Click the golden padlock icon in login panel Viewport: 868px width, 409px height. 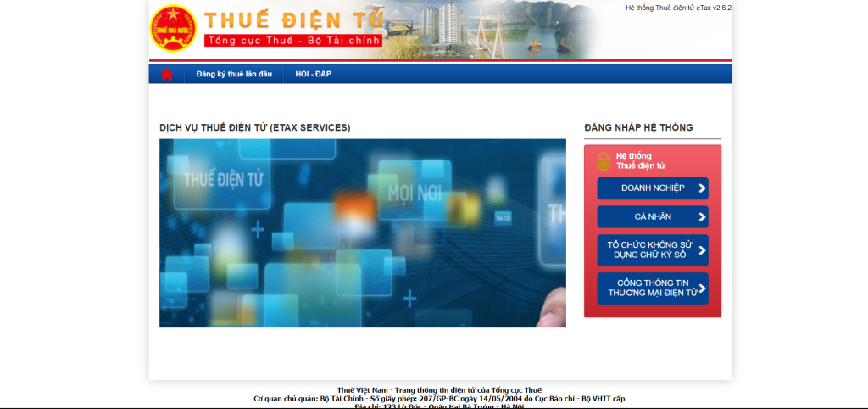click(x=603, y=160)
